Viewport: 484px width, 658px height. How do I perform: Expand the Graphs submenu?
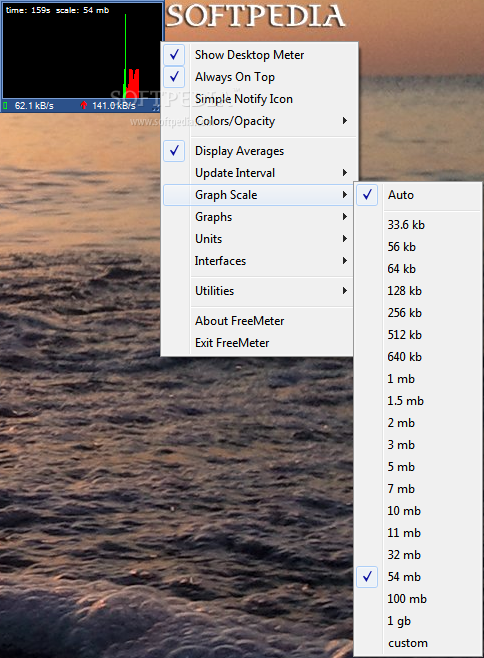pyautogui.click(x=258, y=217)
